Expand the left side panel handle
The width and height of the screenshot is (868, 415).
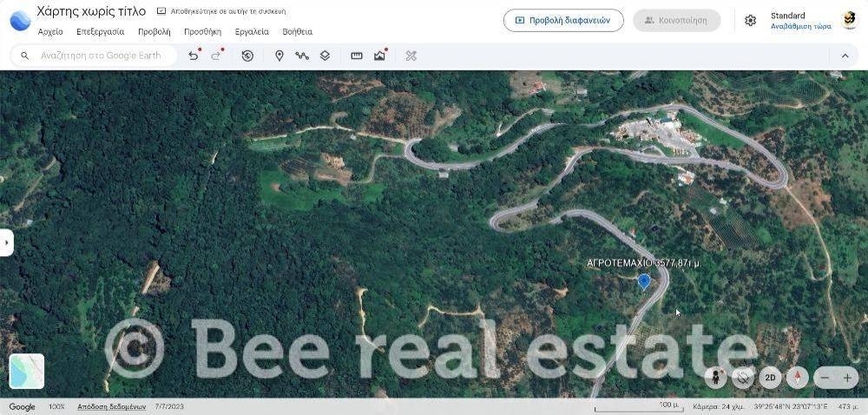coord(6,242)
